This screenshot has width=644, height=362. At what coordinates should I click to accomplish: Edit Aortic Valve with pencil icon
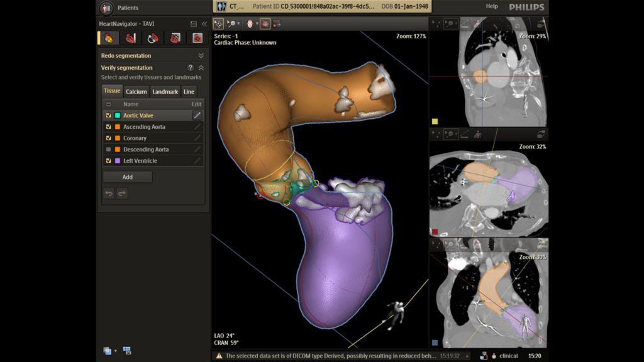point(197,116)
